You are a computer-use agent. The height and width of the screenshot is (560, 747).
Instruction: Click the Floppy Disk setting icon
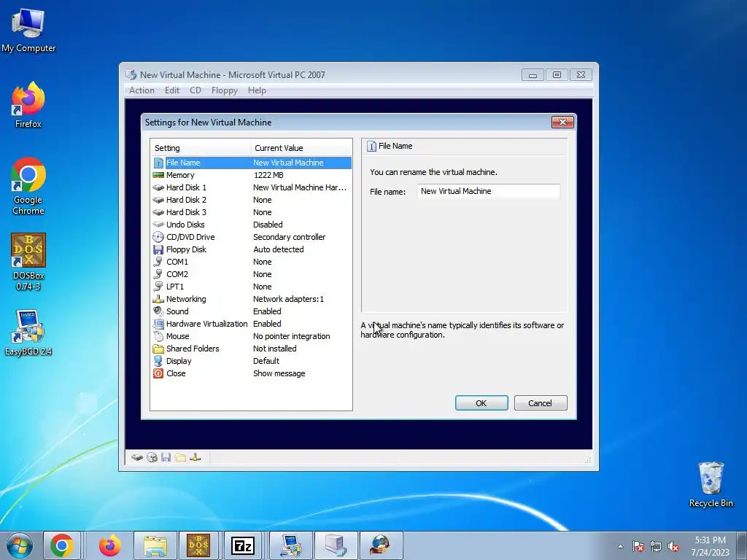click(x=158, y=249)
